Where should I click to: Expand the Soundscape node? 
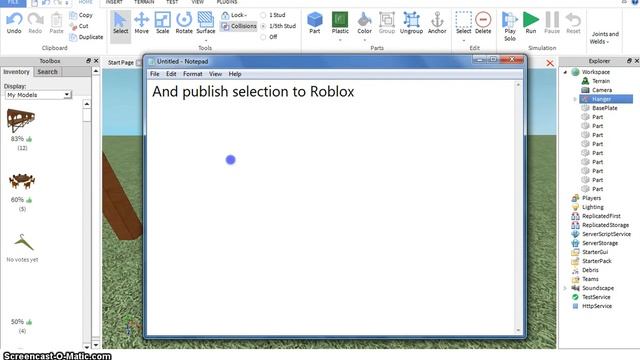click(x=565, y=288)
